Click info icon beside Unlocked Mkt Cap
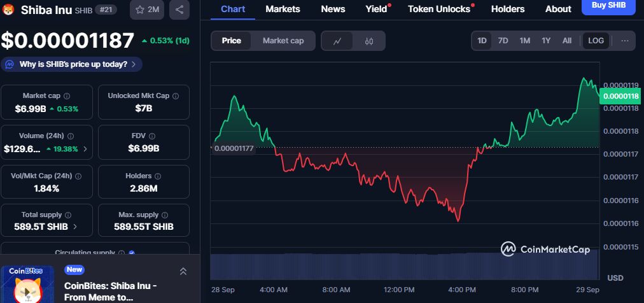The height and width of the screenshot is (303, 644). (x=176, y=96)
